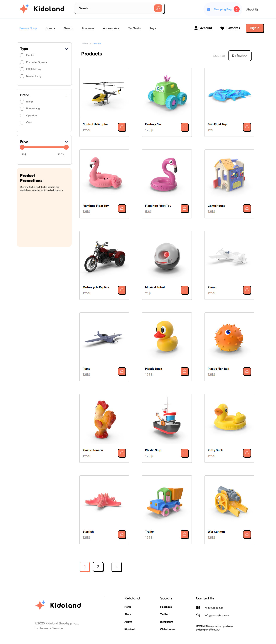The image size is (276, 644).
Task: Add Game House to shopping bag
Action: click(x=247, y=209)
